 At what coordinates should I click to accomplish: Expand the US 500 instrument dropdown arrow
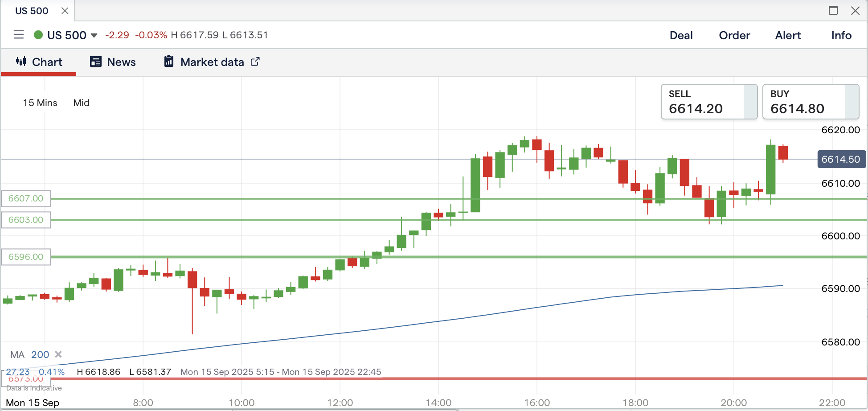[94, 35]
